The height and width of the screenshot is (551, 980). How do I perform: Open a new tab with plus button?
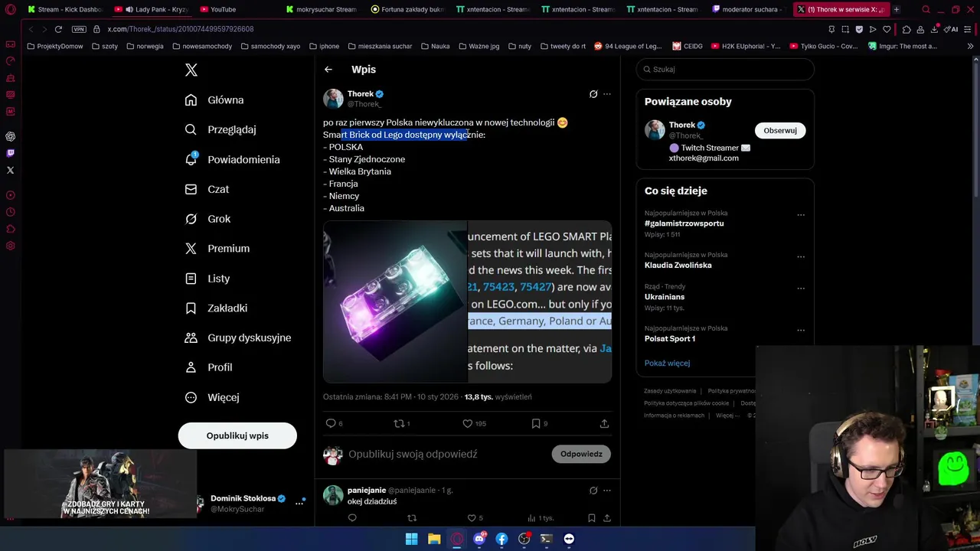point(897,9)
